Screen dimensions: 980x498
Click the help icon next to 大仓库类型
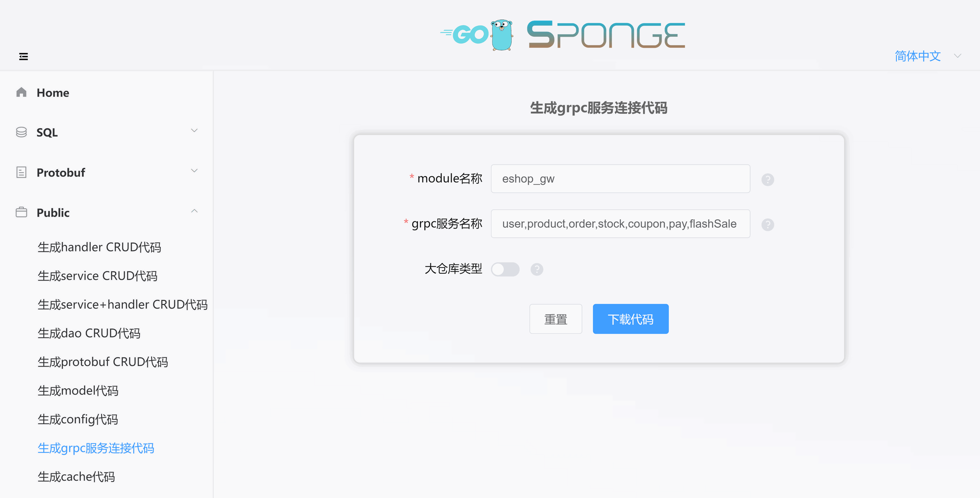pos(536,269)
